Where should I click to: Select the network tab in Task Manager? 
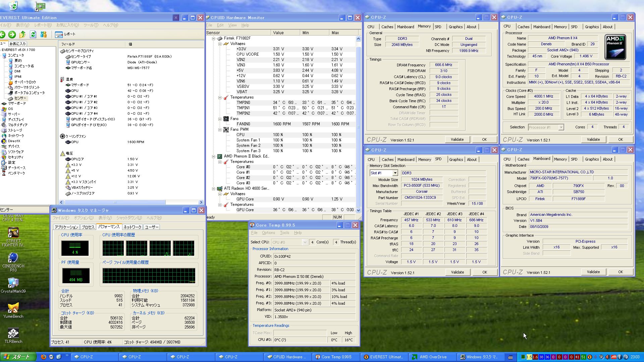[132, 227]
